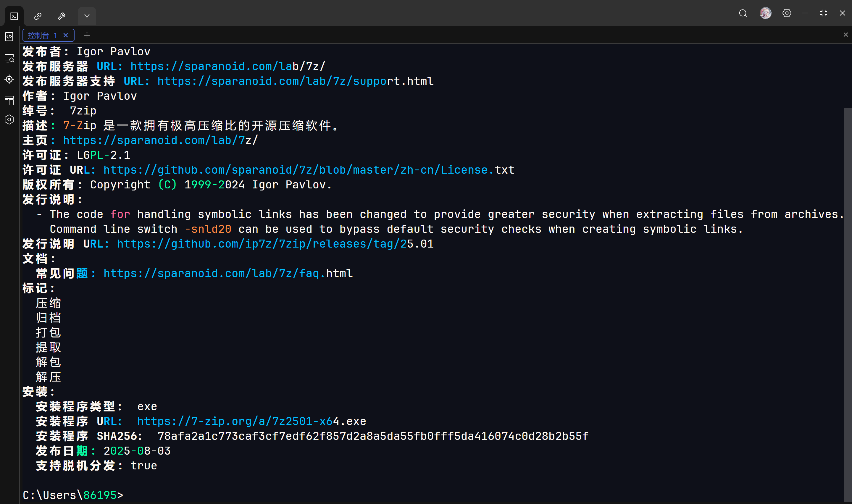Open the search magnifier in title bar

pos(743,13)
